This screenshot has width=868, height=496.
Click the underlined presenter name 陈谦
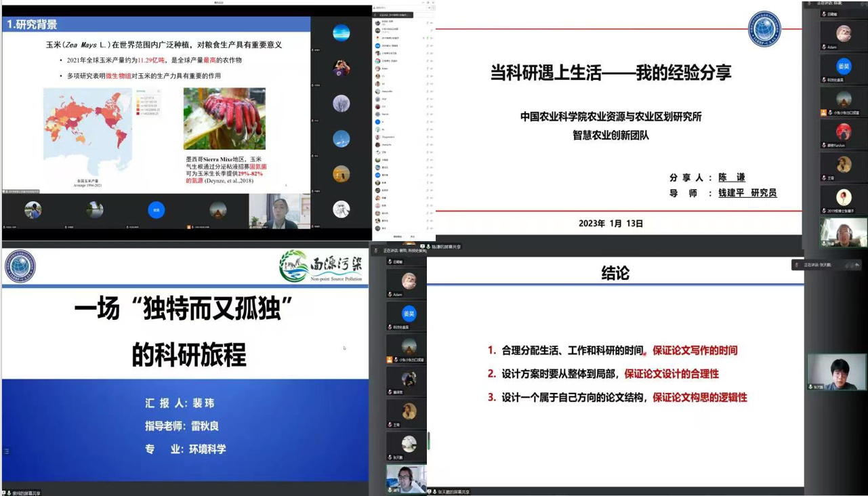coord(731,177)
